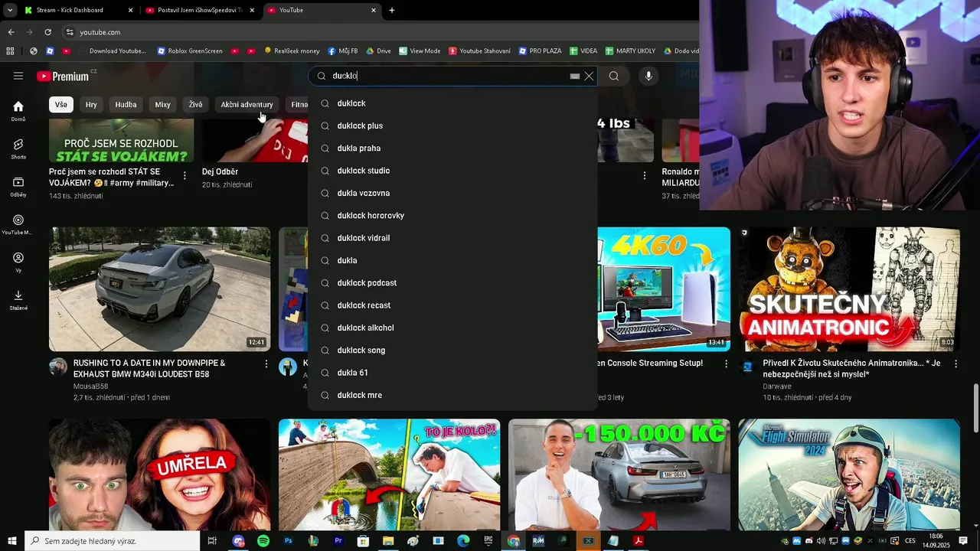Screen dimensions: 980x551
Task: Open the RealGeek money bookmark
Action: tap(292, 51)
